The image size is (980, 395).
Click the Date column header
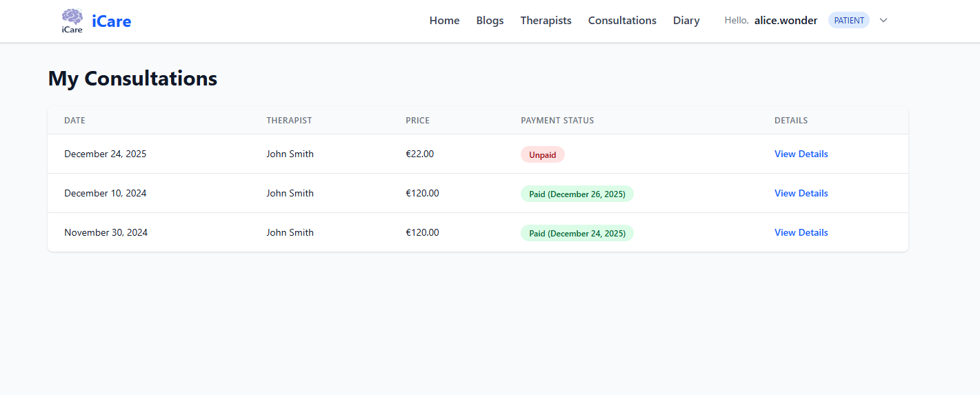click(x=74, y=121)
